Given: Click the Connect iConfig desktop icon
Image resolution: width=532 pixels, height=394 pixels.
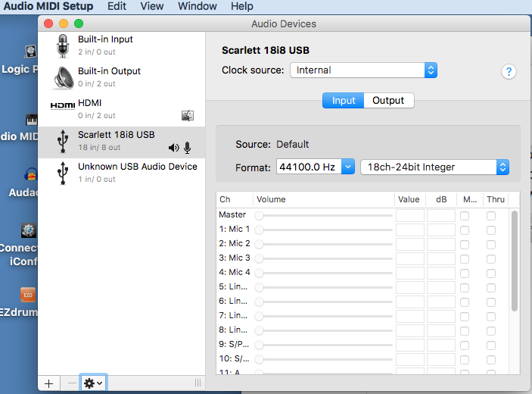Looking at the screenshot, I should (29, 230).
